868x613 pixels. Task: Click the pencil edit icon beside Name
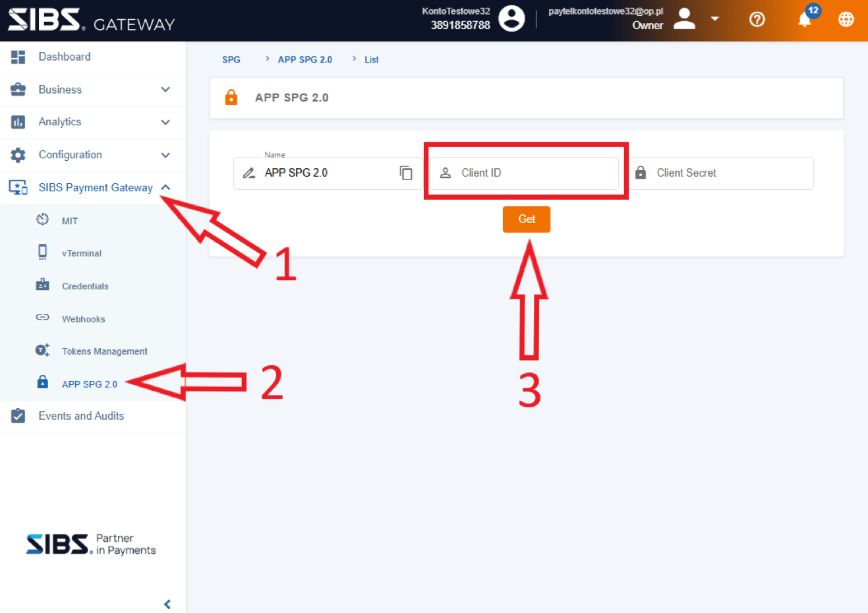(x=249, y=173)
